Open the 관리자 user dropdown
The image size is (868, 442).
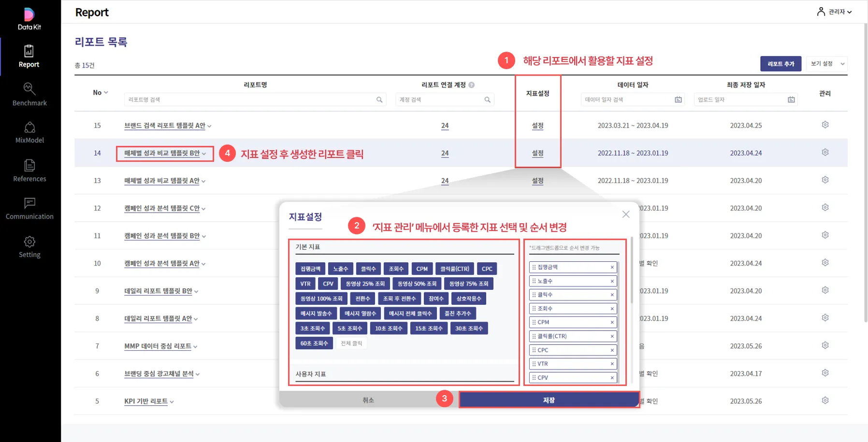point(835,12)
